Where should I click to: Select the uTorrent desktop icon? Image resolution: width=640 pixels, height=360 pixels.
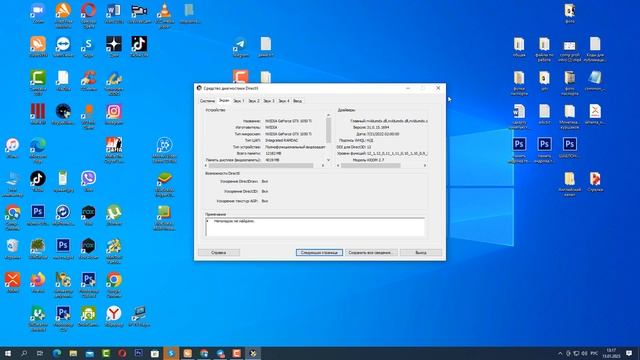click(x=114, y=213)
